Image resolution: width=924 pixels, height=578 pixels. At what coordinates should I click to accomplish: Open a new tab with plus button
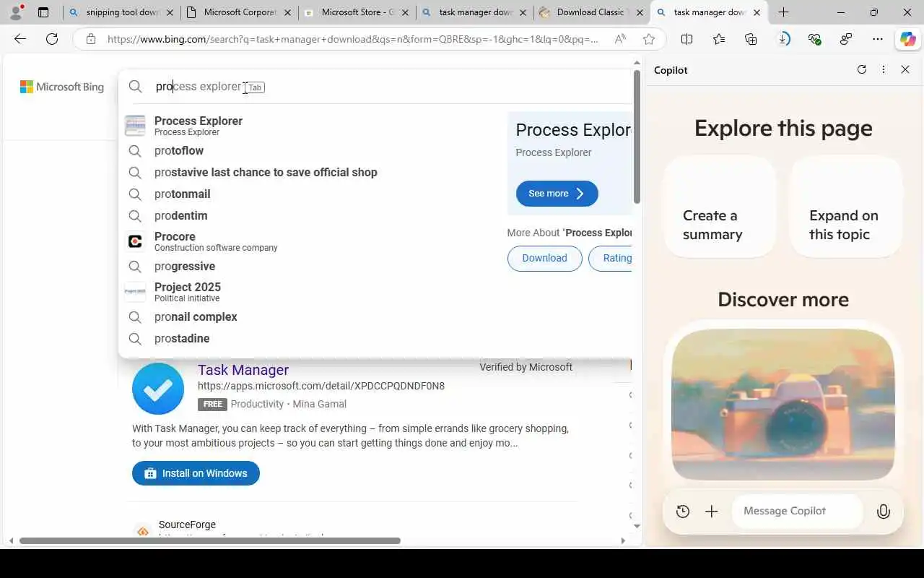[x=784, y=12]
